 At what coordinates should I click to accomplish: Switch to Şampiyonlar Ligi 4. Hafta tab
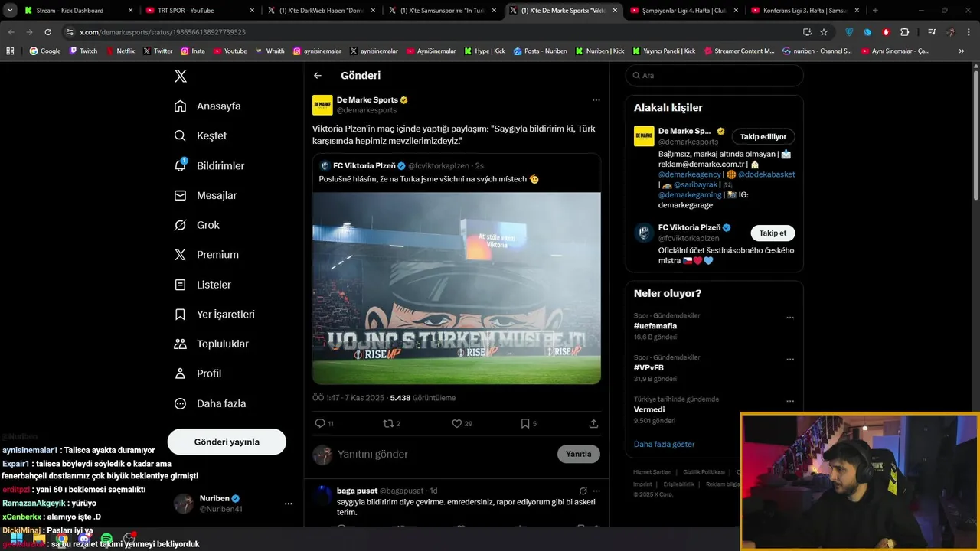[683, 11]
